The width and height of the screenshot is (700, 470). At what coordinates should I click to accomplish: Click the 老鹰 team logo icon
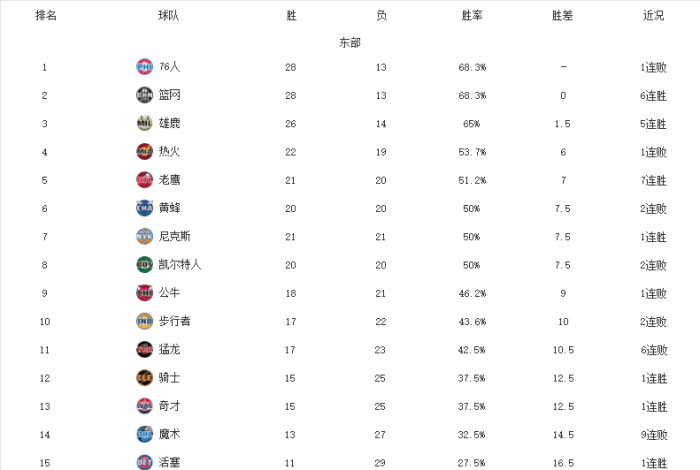(x=144, y=180)
